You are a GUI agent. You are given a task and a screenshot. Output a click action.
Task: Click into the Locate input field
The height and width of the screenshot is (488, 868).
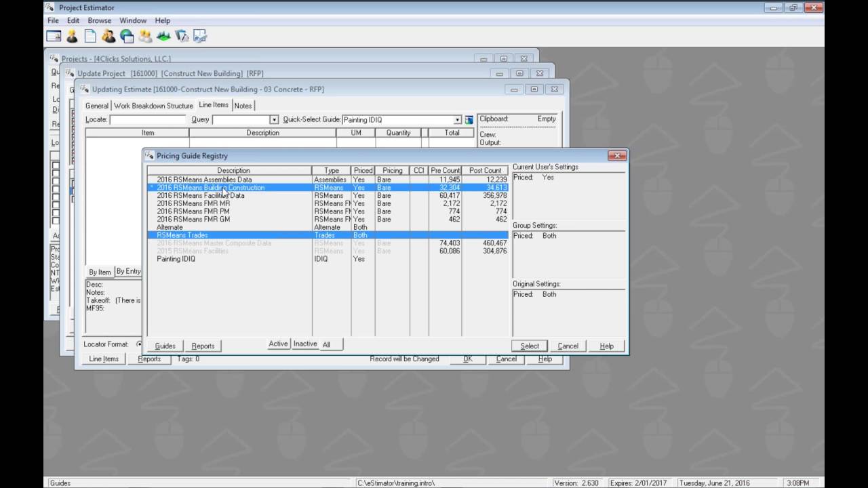(148, 120)
